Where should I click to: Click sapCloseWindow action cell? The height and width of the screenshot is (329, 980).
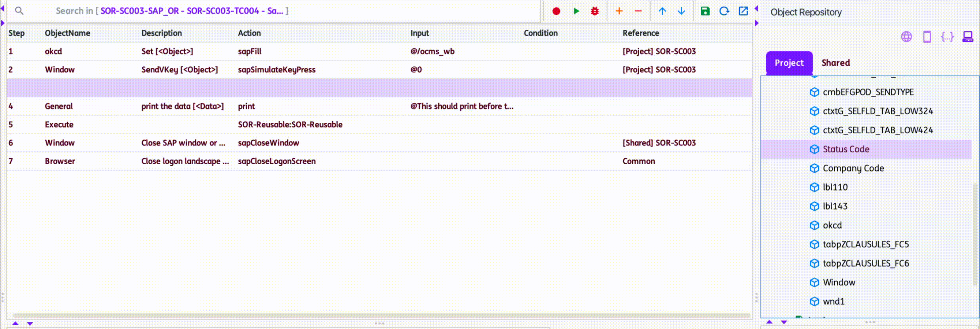[x=268, y=143]
